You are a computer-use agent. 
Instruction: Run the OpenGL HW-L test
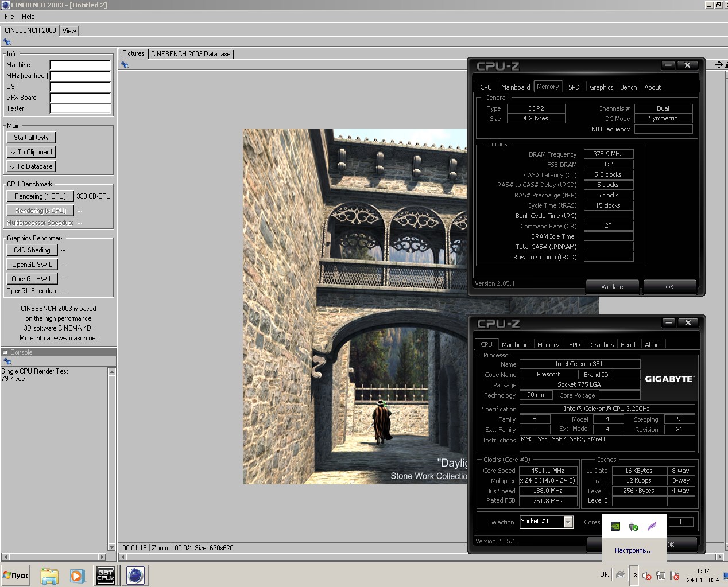tap(32, 279)
